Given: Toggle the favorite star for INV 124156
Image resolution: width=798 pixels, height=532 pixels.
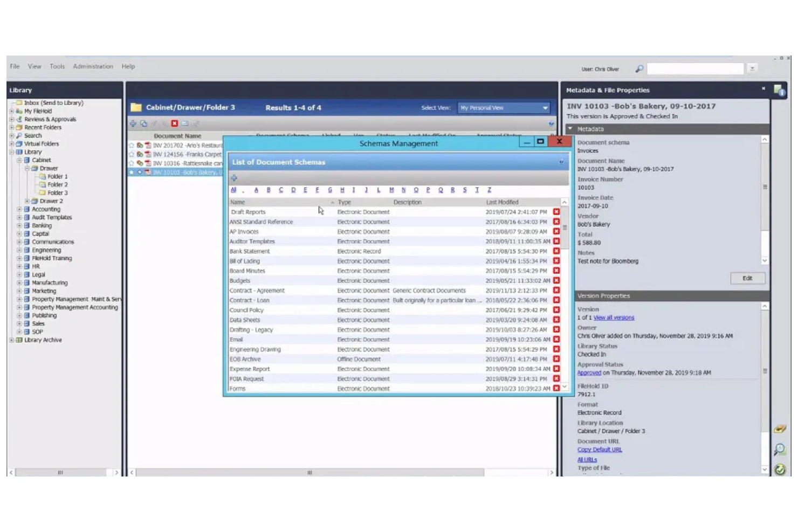Looking at the screenshot, I should tap(131, 154).
